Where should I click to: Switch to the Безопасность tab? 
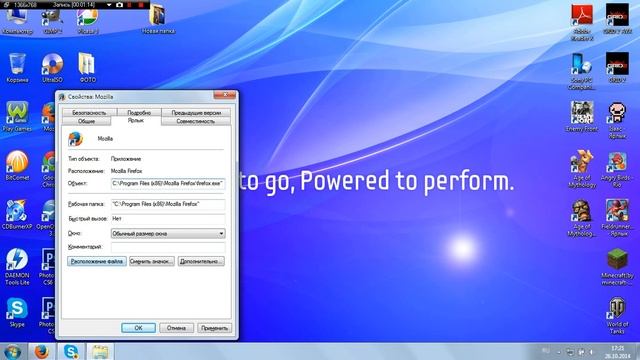[x=89, y=113]
